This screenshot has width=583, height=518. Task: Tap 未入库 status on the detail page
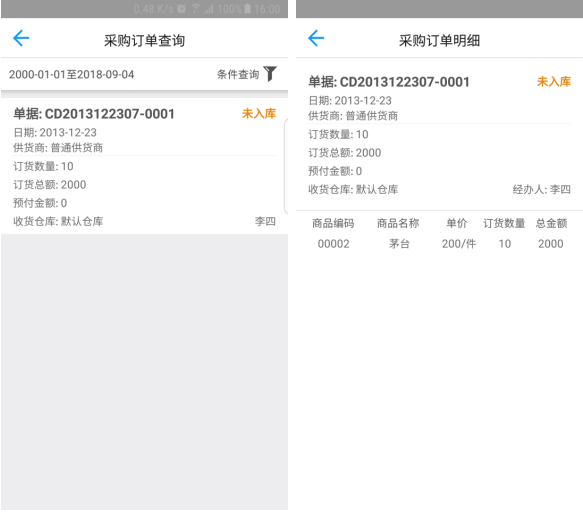(554, 81)
